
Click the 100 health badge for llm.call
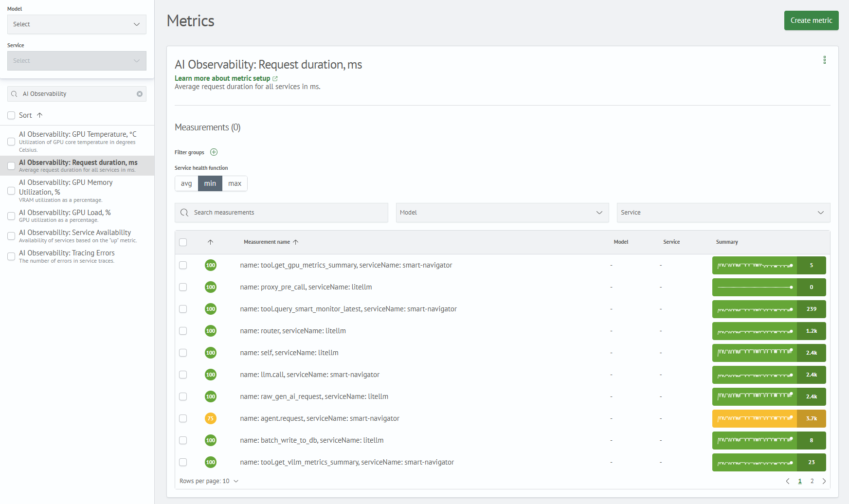(211, 375)
